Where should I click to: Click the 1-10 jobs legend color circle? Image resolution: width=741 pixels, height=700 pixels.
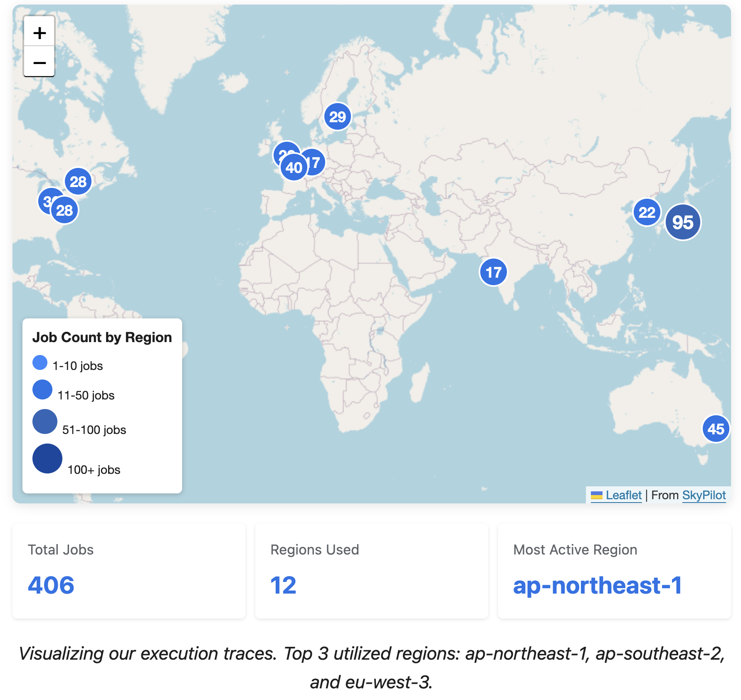click(40, 362)
